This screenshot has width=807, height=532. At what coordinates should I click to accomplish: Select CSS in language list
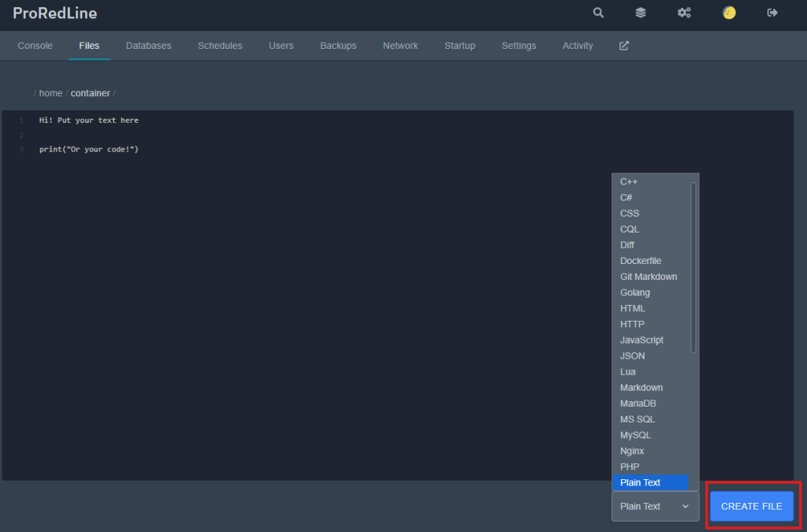coord(650,214)
